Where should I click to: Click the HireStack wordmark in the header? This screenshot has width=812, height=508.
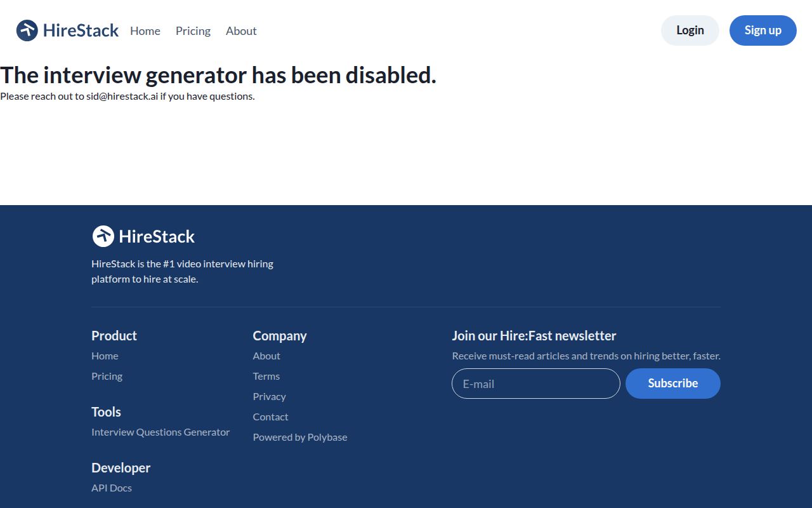pos(81,30)
